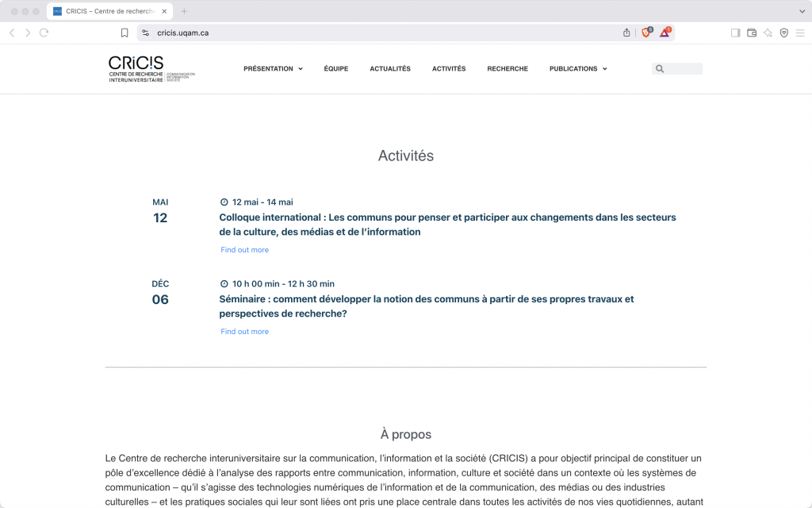
Task: Click the Brave Shields lion icon
Action: (x=646, y=33)
